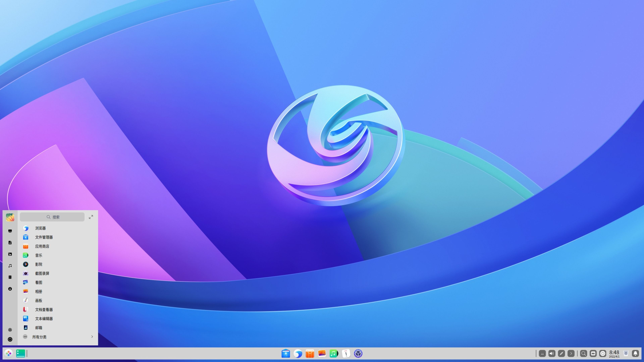Open Control Center from the dock
644x362 pixels.
[x=358, y=353]
